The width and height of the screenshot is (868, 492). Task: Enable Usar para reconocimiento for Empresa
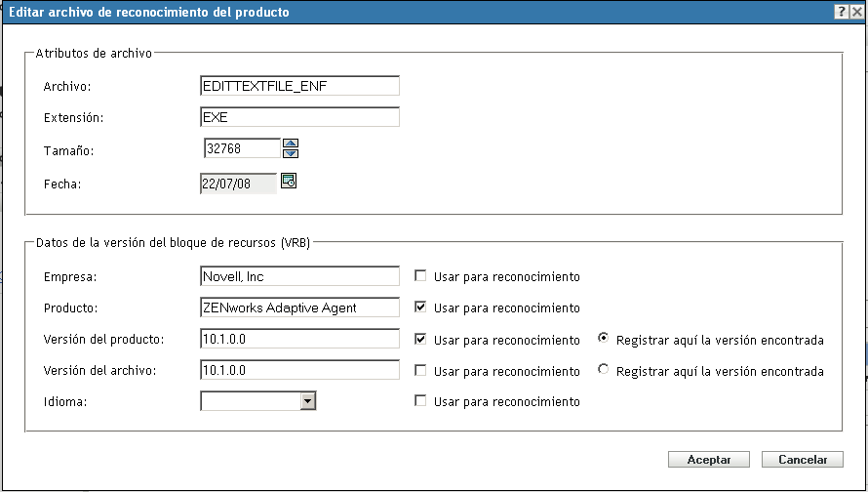(x=420, y=276)
